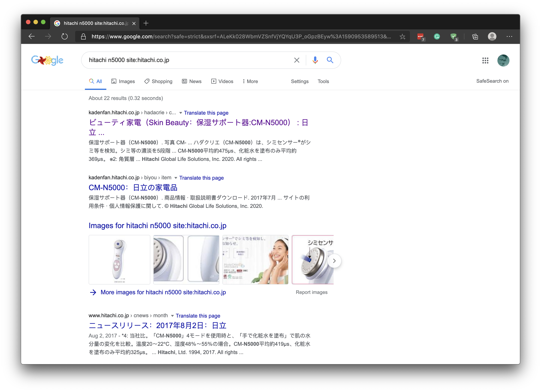Open browser settings ellipsis menu

pos(509,36)
